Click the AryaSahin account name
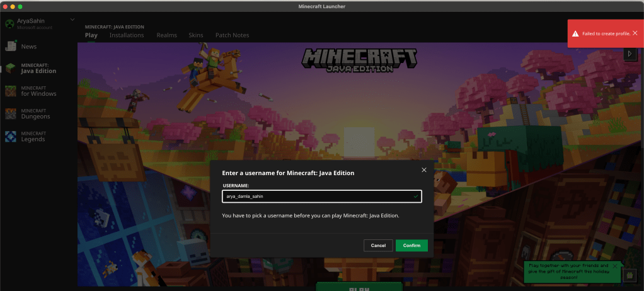The image size is (644, 291). (x=31, y=21)
